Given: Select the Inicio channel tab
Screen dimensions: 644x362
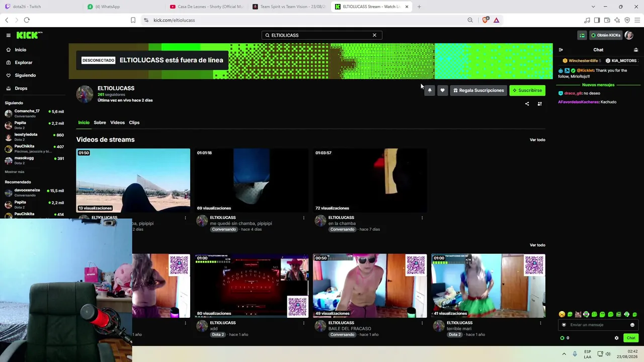Looking at the screenshot, I should 84,123.
